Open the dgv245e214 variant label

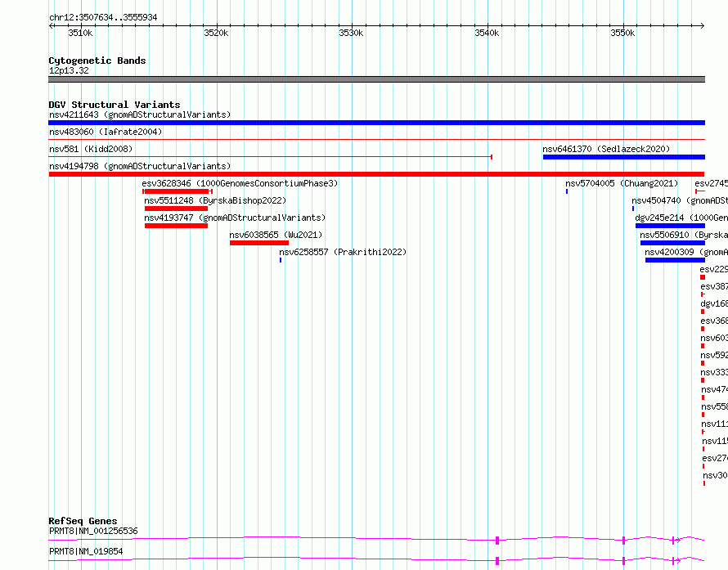(x=681, y=218)
